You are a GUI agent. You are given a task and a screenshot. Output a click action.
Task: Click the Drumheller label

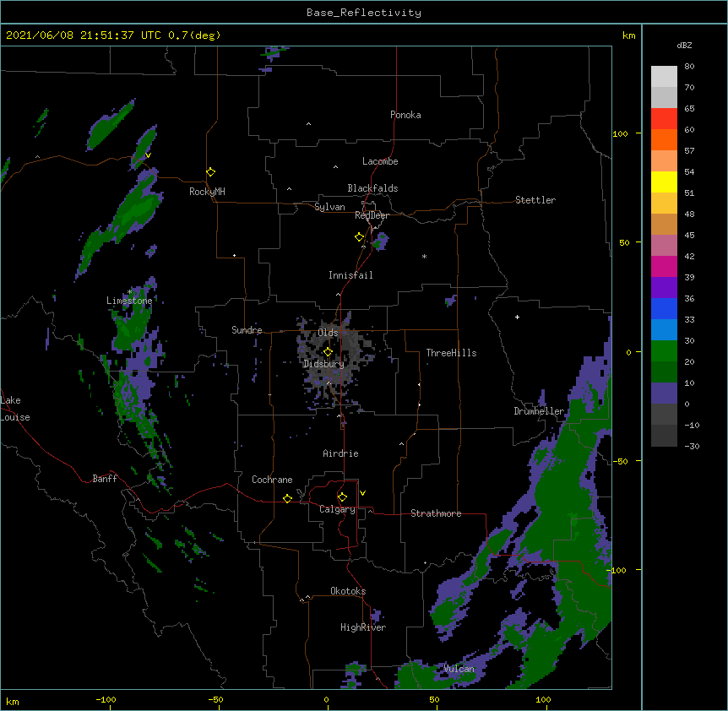[539, 411]
